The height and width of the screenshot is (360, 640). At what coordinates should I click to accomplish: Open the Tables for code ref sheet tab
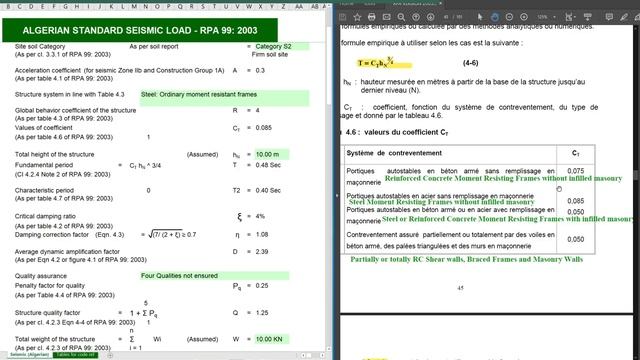(76, 355)
